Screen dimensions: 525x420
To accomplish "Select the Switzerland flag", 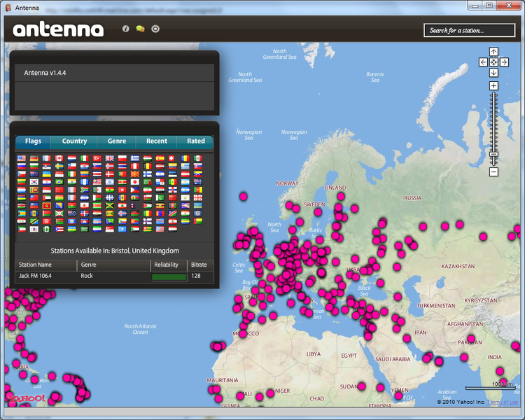I will [x=171, y=158].
